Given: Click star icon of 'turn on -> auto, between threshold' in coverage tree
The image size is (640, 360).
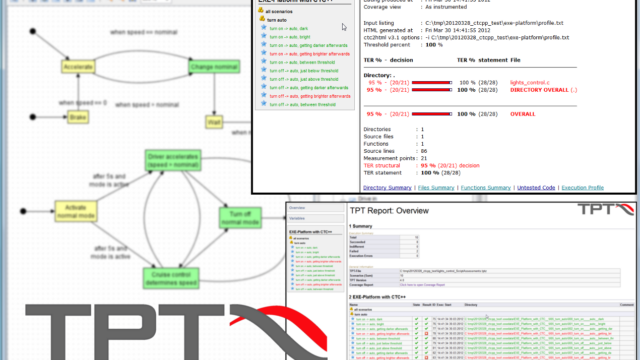Looking at the screenshot, I should coord(264,62).
